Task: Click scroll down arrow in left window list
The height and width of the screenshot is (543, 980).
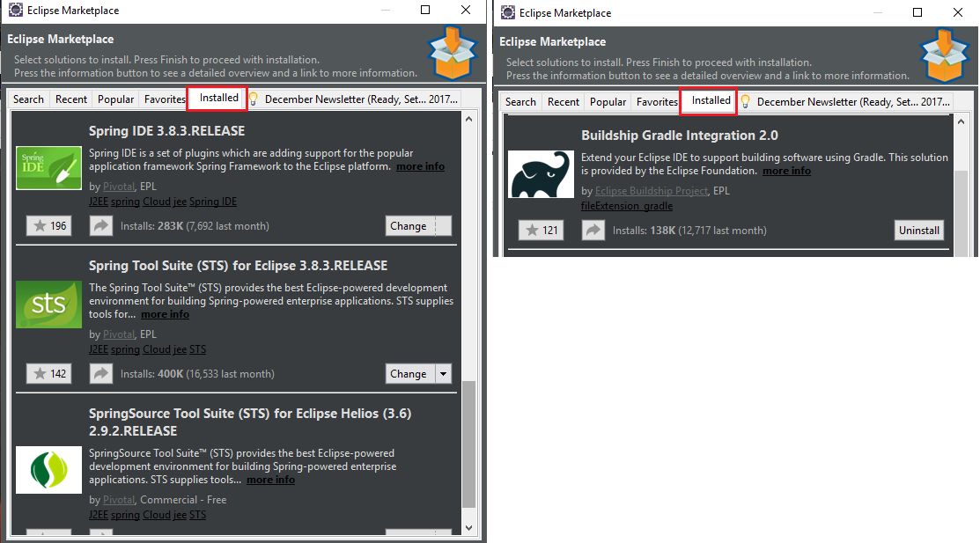Action: click(x=468, y=528)
